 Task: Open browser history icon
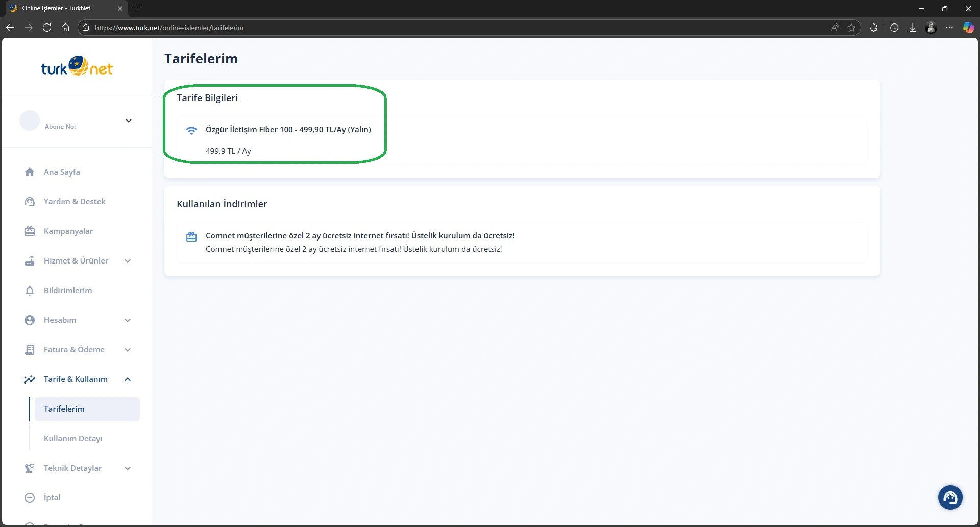click(894, 28)
